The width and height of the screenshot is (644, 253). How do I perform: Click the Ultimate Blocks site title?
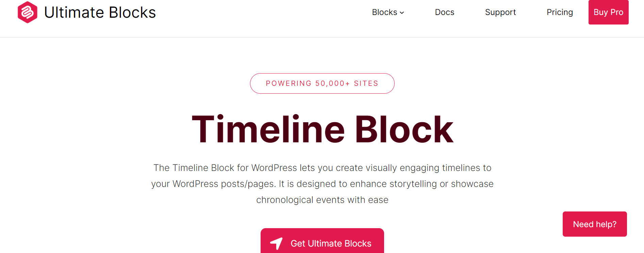point(100,12)
